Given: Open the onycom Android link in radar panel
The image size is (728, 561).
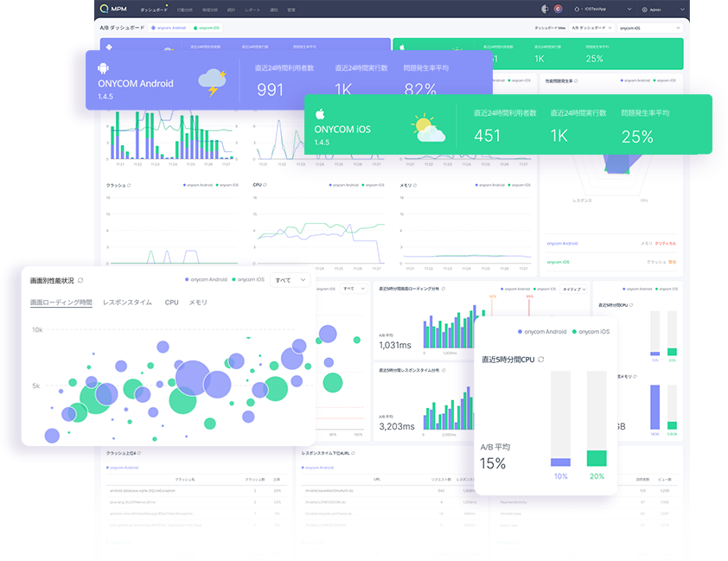Looking at the screenshot, I should (x=562, y=244).
